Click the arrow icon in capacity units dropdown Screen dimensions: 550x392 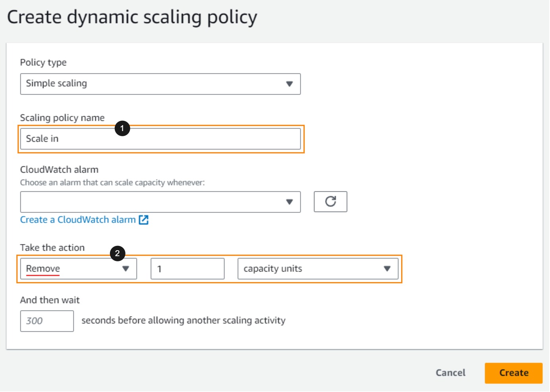pos(387,269)
